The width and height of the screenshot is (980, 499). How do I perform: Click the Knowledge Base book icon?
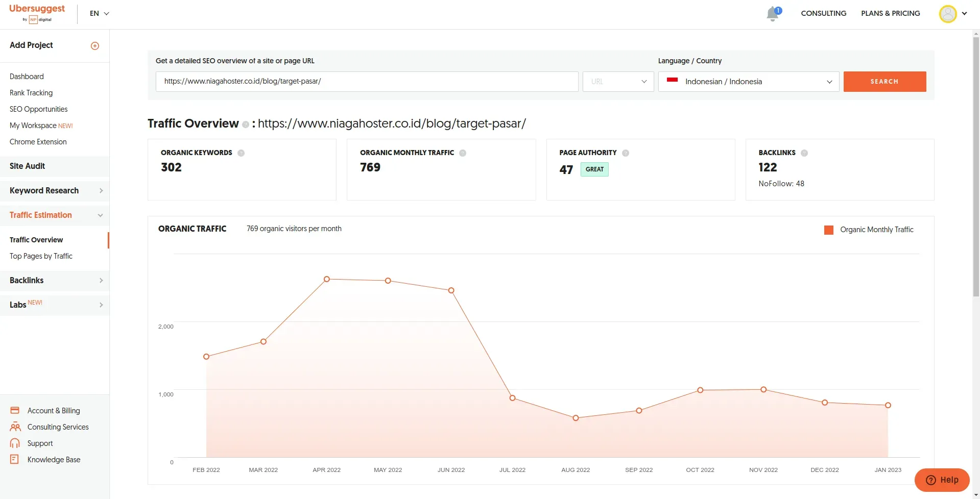click(x=15, y=460)
